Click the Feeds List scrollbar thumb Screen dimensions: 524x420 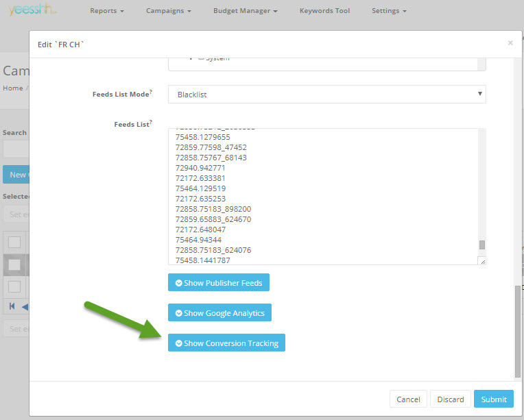pyautogui.click(x=482, y=245)
